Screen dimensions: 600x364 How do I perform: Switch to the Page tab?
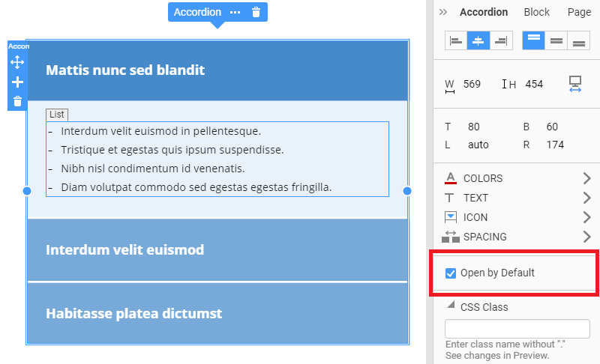(x=579, y=12)
